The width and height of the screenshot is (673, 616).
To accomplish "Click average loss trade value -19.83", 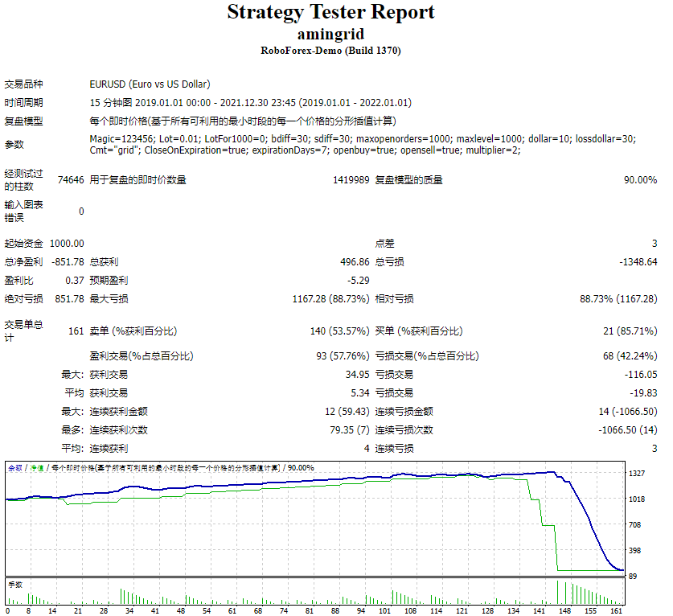I will point(643,392).
